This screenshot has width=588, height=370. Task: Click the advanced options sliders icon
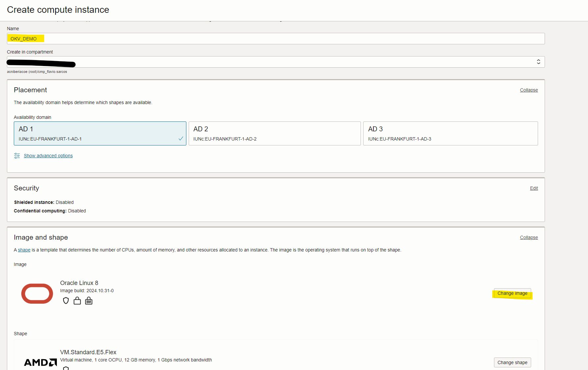click(17, 156)
